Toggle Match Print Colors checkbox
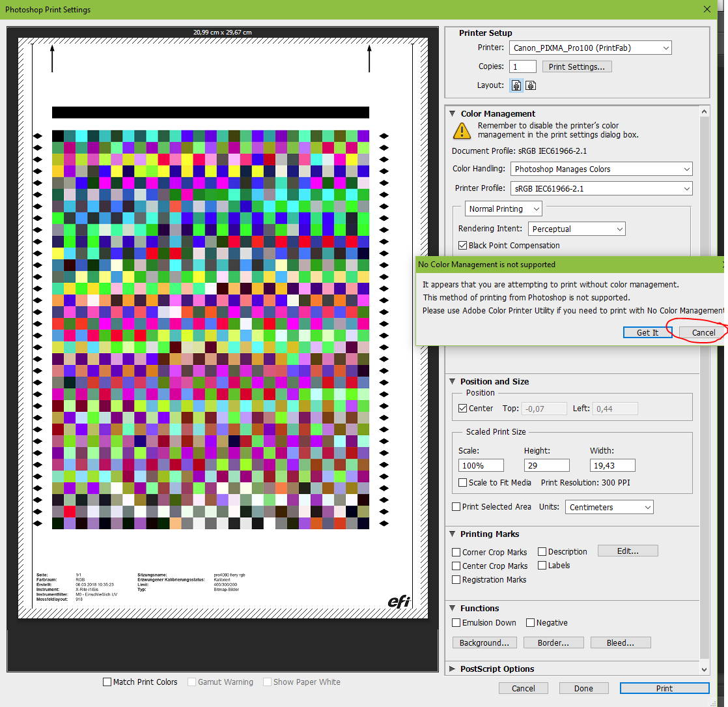This screenshot has height=707, width=728. tap(107, 682)
